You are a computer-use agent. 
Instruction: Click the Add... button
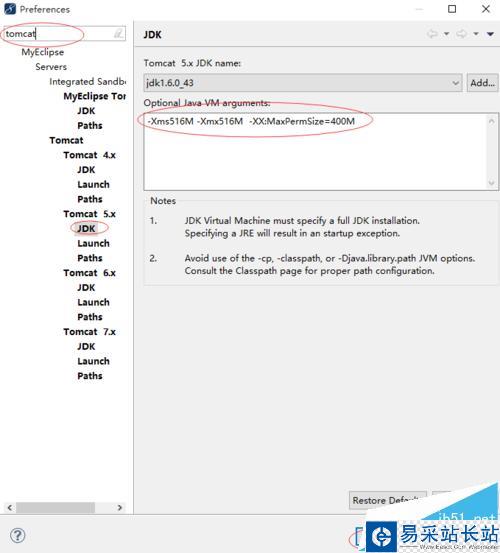point(482,83)
